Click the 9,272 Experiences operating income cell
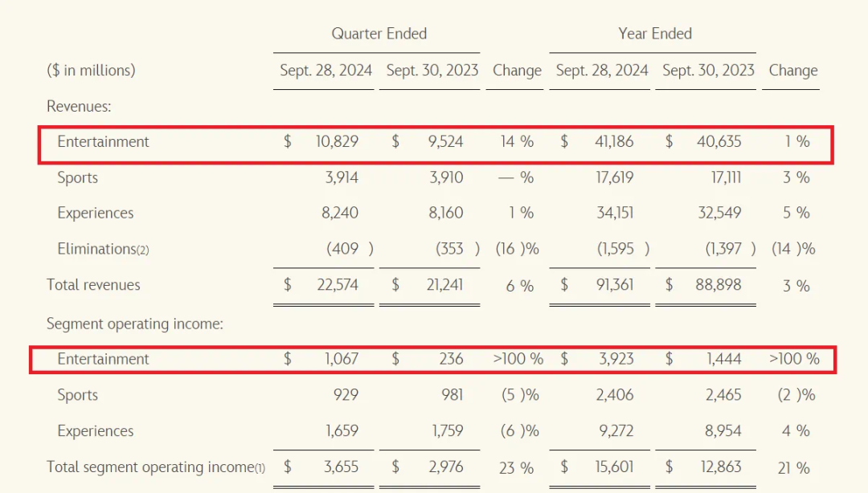This screenshot has width=868, height=493. click(615, 431)
